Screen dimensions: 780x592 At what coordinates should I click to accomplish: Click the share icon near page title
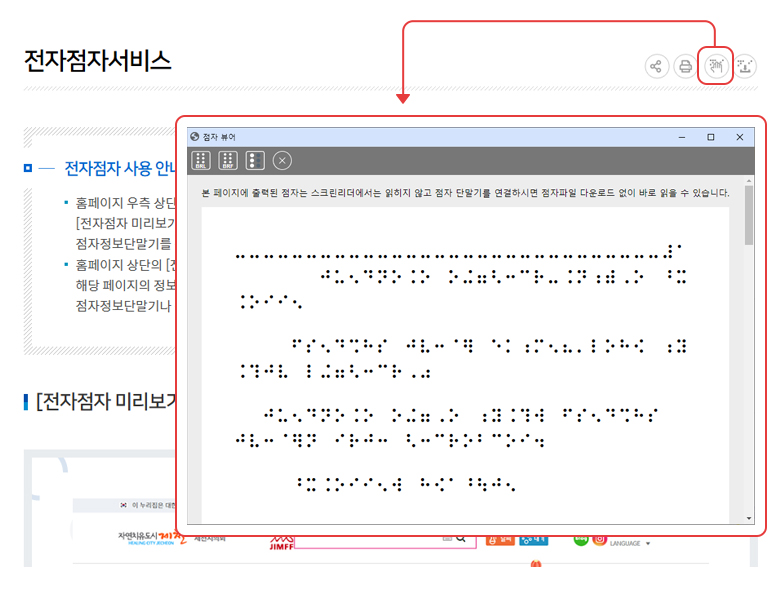pos(656,67)
